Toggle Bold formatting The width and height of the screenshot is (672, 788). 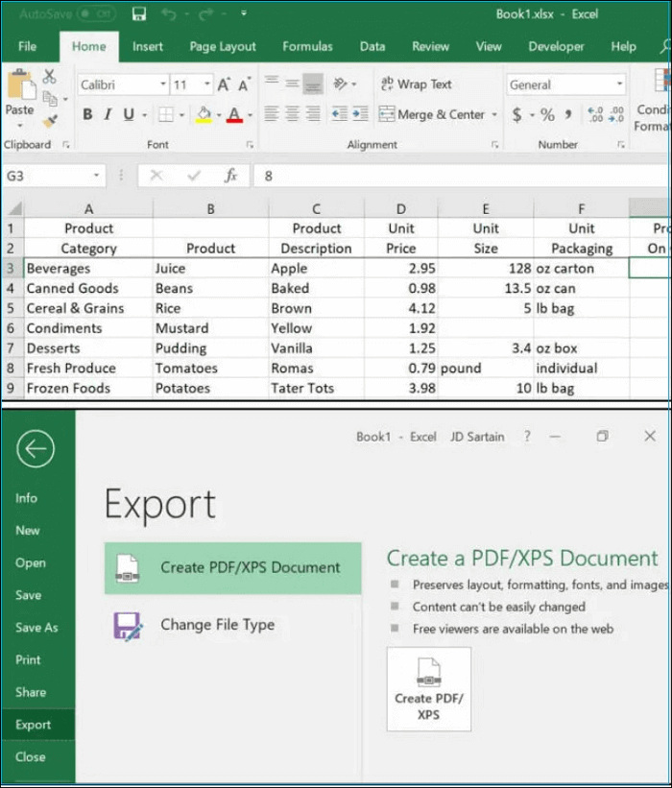tap(87, 114)
